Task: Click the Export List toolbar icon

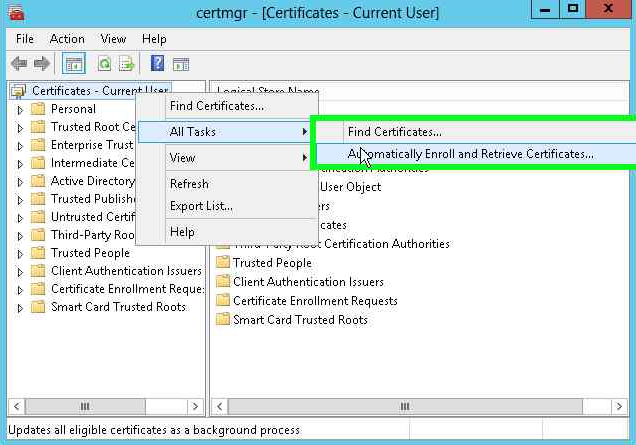Action: (x=126, y=64)
